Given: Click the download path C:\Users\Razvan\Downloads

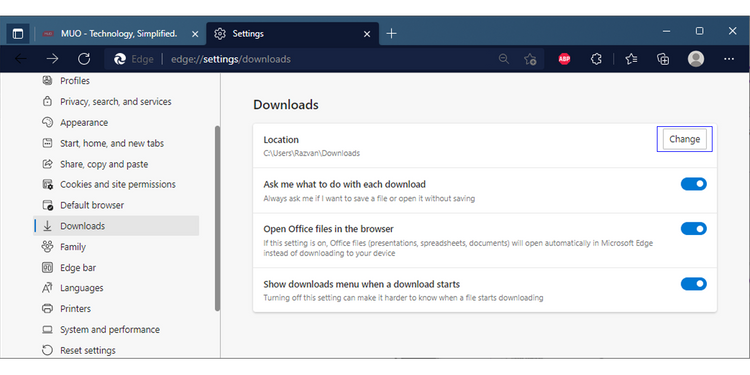Looking at the screenshot, I should (311, 154).
